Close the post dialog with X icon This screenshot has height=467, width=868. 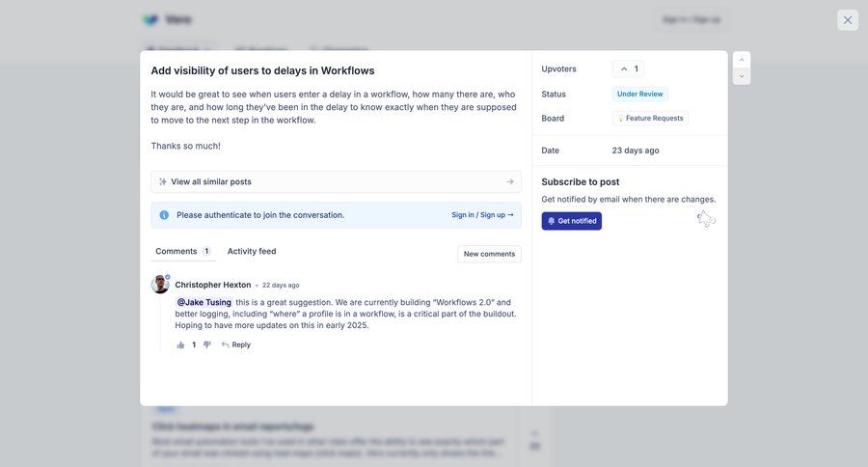(x=847, y=20)
